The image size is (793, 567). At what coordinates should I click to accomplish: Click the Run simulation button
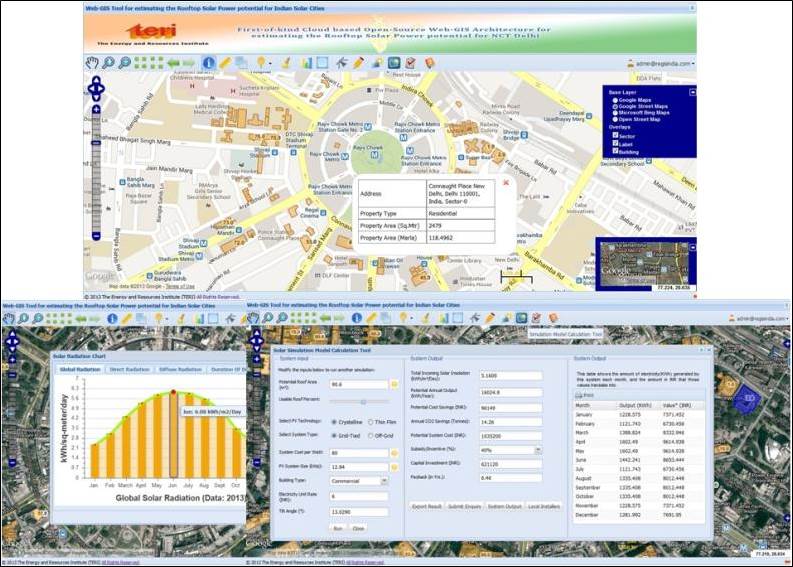[338, 529]
